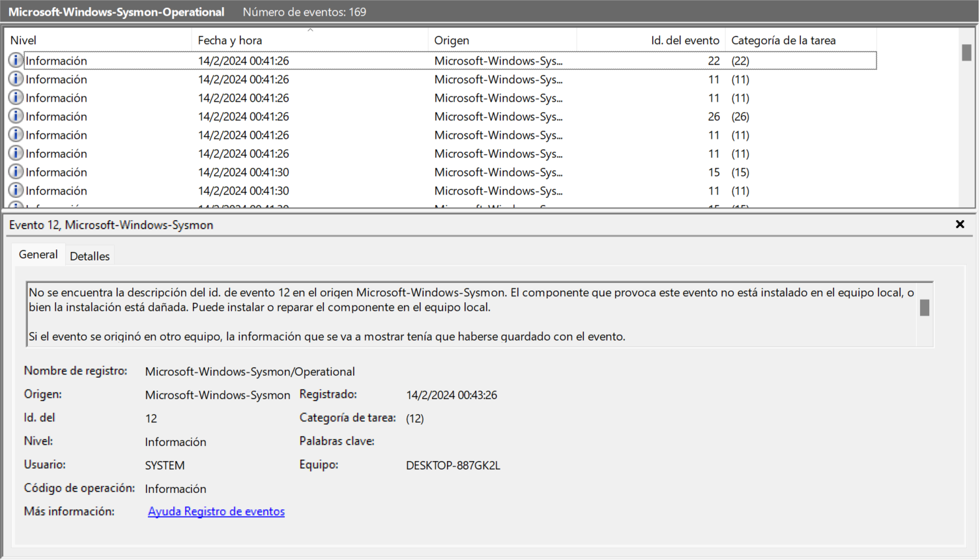The image size is (980, 560).
Task: Click the registered time 14/2/2024 00:43:26
Action: pos(452,395)
